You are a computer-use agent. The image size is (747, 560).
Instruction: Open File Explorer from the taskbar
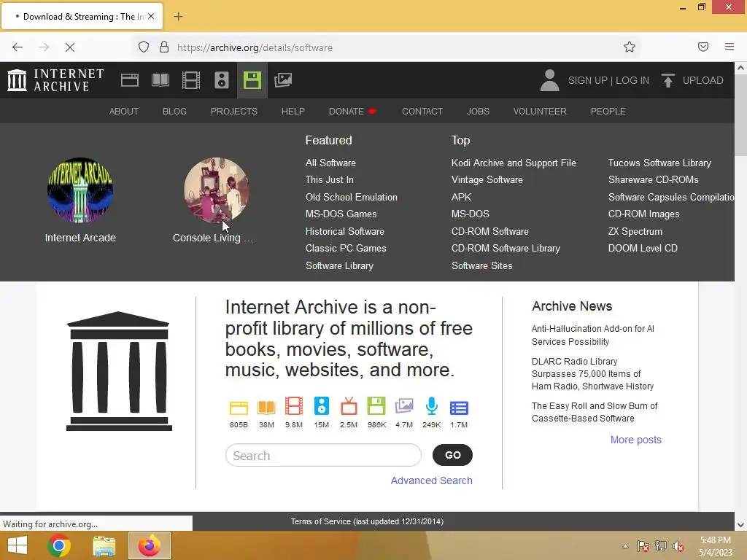104,545
